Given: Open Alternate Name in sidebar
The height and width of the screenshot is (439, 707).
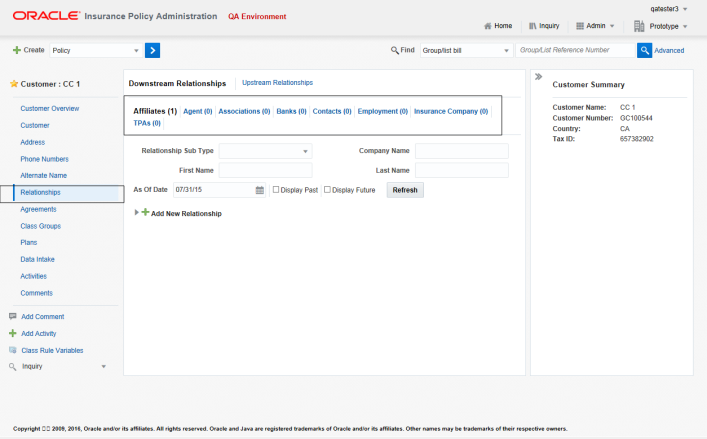Looking at the screenshot, I should 43,176.
